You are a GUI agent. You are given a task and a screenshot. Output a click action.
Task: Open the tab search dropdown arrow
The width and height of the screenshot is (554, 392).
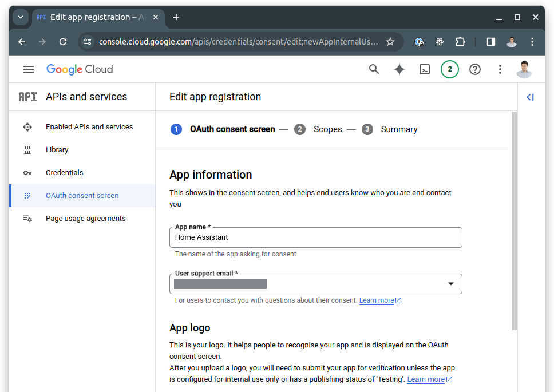tap(21, 17)
